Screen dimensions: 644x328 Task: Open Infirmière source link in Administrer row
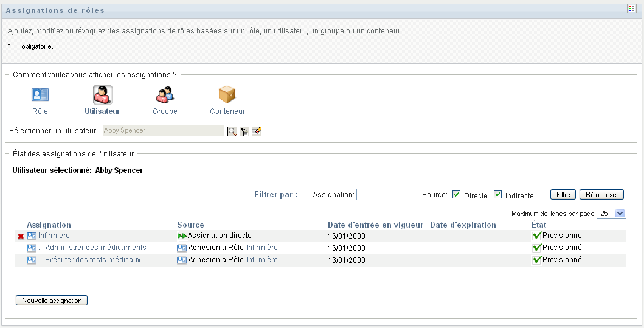click(262, 248)
